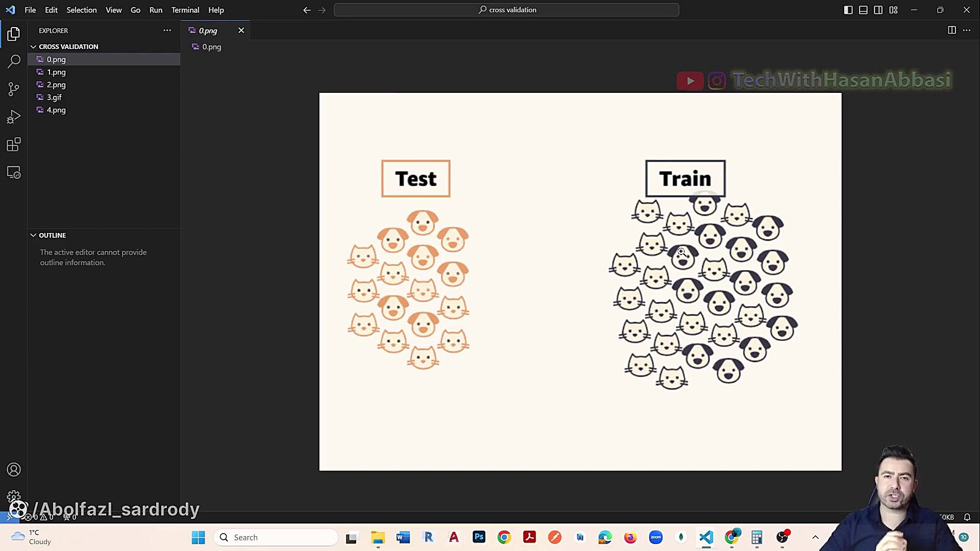Open the Selection menu
Image resolution: width=980 pixels, height=551 pixels.
(82, 10)
